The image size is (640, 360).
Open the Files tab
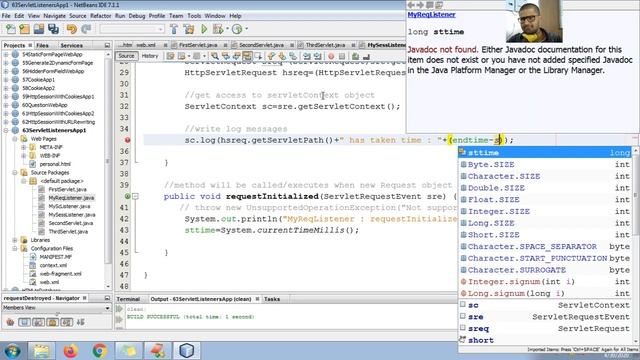pos(42,45)
